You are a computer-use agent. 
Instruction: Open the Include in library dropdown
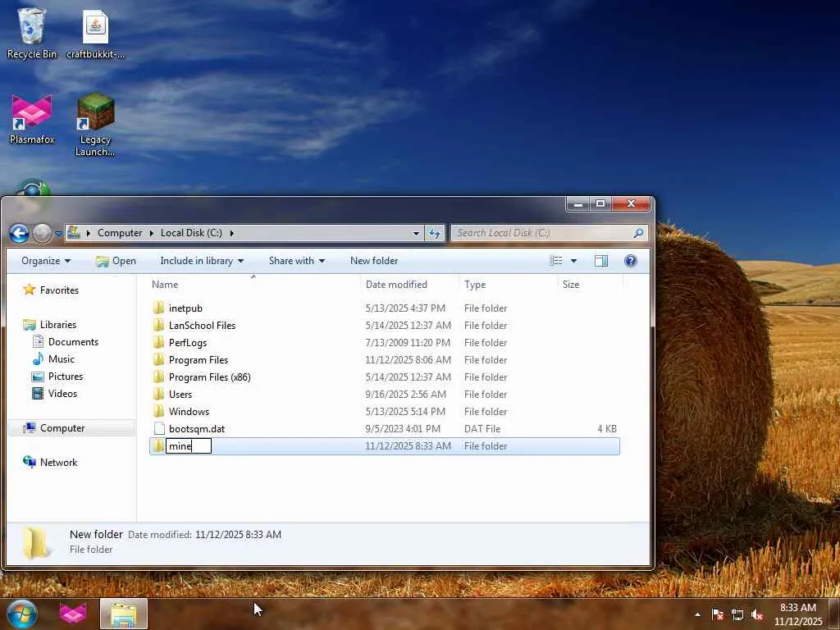point(202,261)
